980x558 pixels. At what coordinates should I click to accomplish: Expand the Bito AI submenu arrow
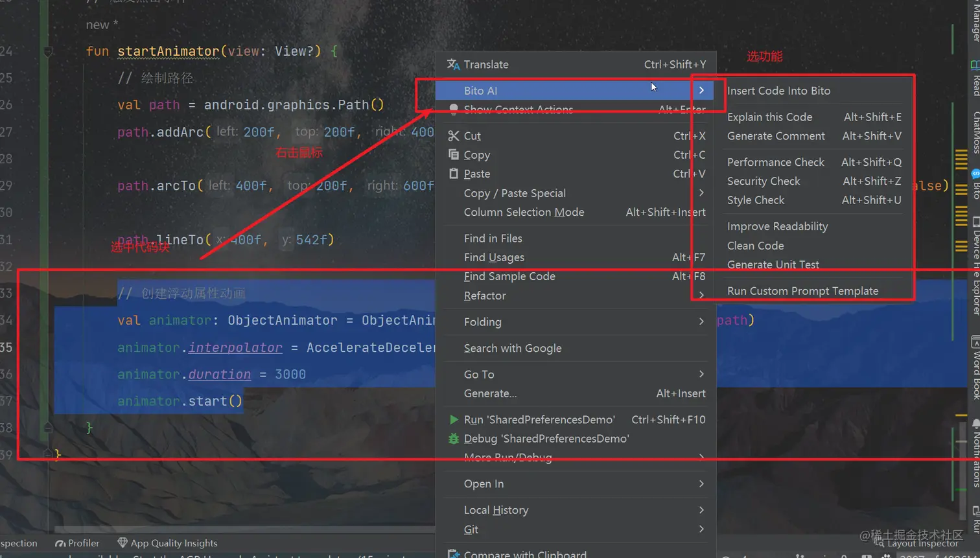[701, 90]
